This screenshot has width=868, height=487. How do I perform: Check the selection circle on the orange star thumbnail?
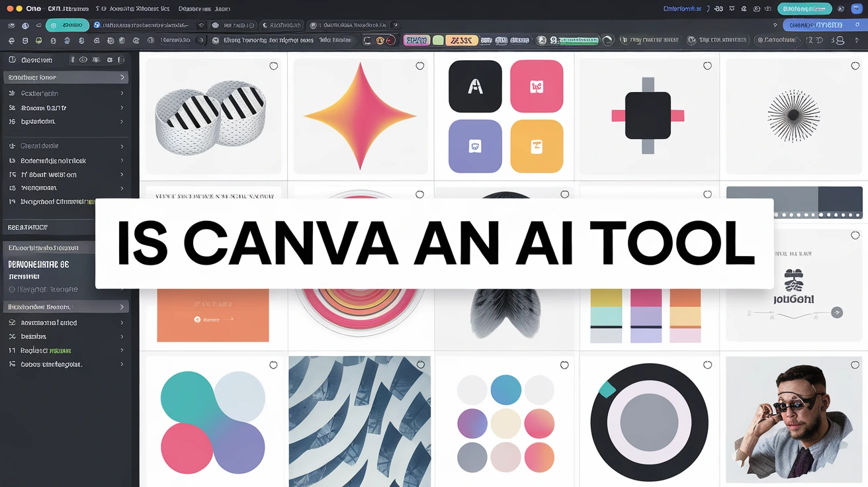click(x=420, y=66)
